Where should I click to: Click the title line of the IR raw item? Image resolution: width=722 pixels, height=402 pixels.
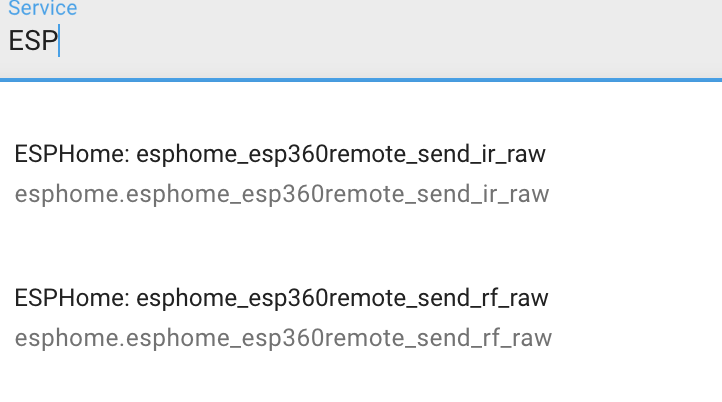click(x=280, y=154)
